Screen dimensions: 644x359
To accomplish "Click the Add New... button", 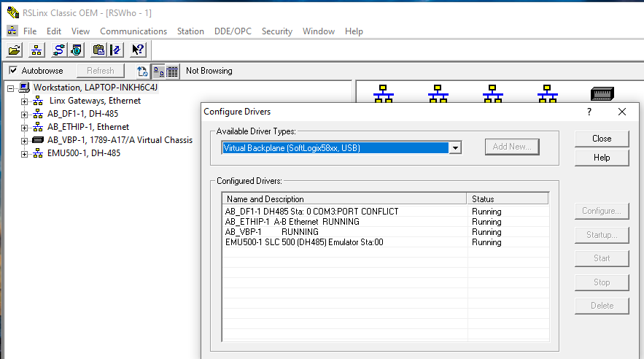I will 512,147.
